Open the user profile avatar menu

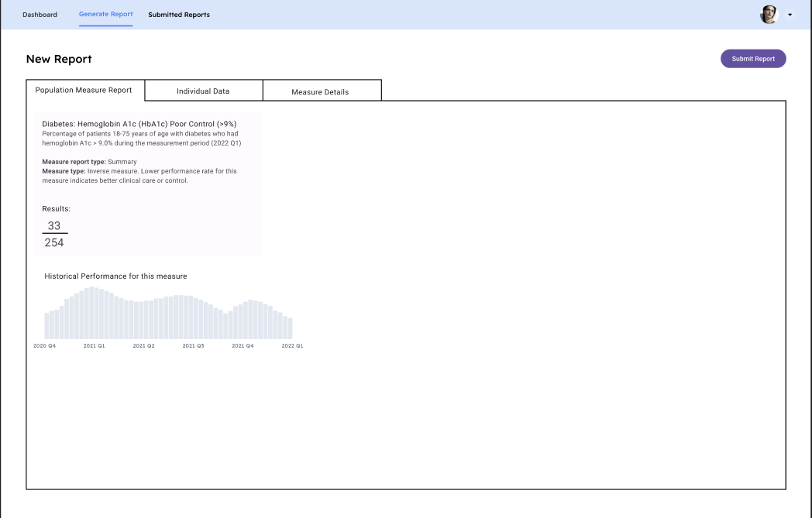click(768, 14)
